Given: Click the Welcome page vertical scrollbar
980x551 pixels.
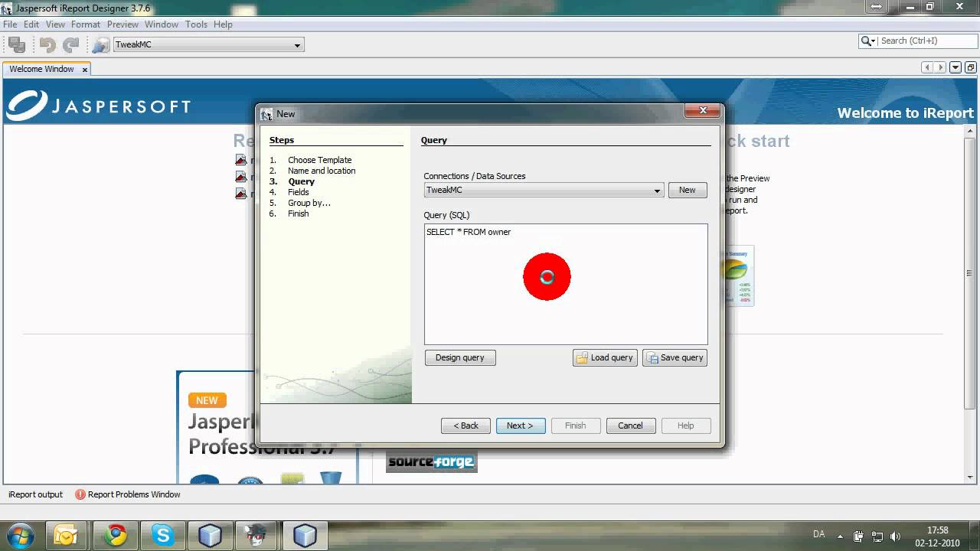Looking at the screenshot, I should coord(970,273).
